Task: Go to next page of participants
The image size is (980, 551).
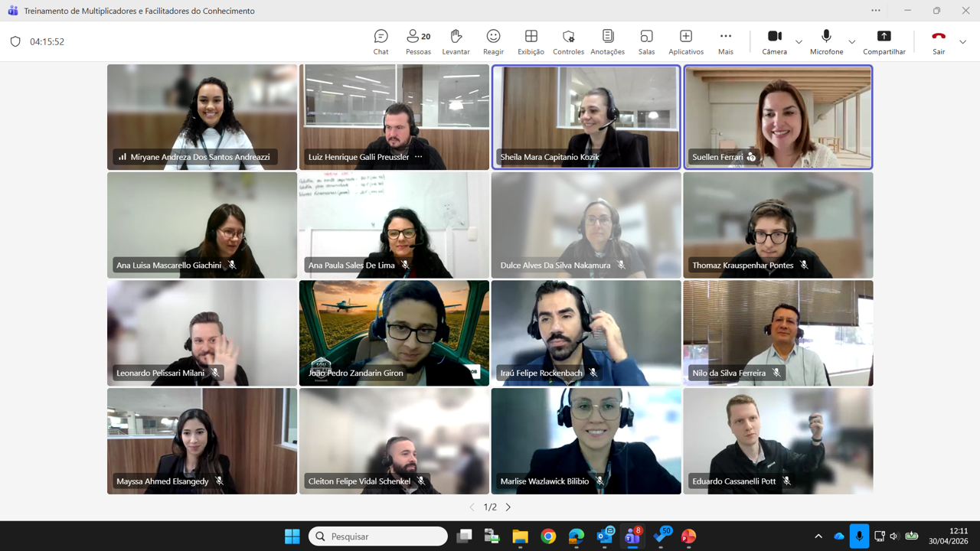Action: tap(508, 507)
